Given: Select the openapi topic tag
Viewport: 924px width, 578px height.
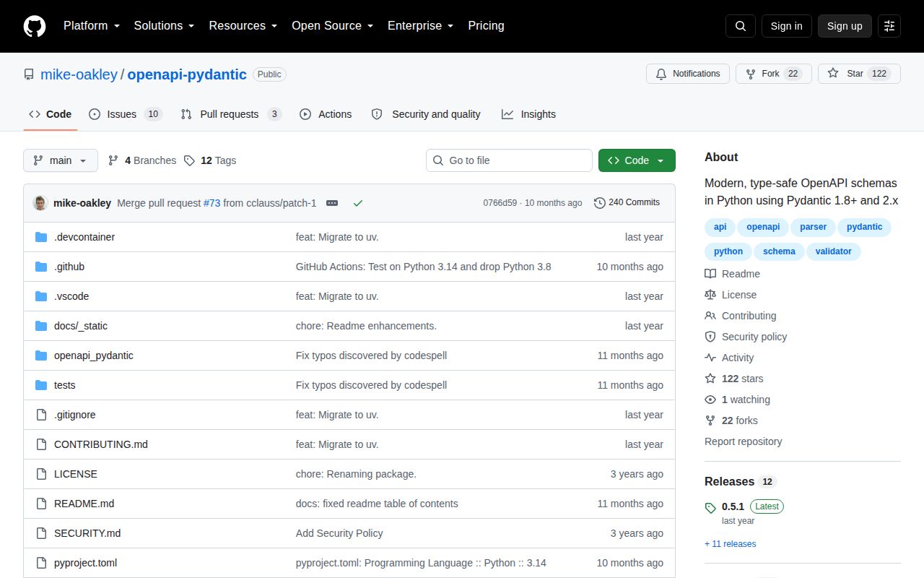Looking at the screenshot, I should (x=763, y=227).
